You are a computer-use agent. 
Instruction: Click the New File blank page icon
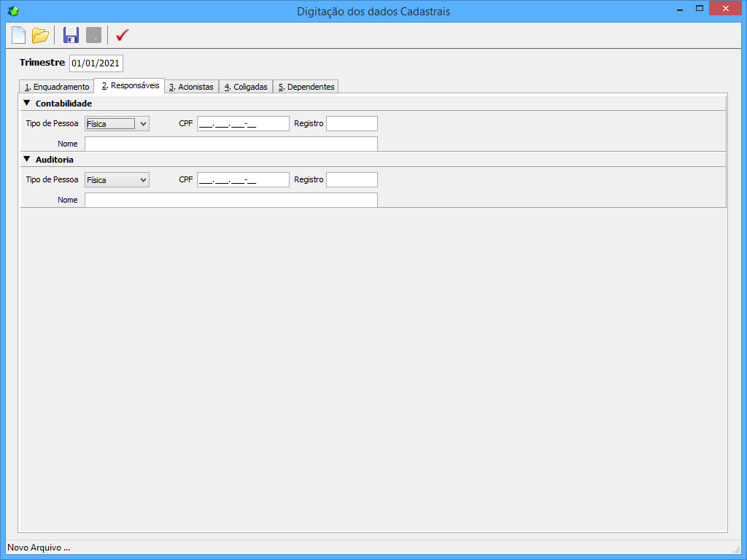coord(18,35)
